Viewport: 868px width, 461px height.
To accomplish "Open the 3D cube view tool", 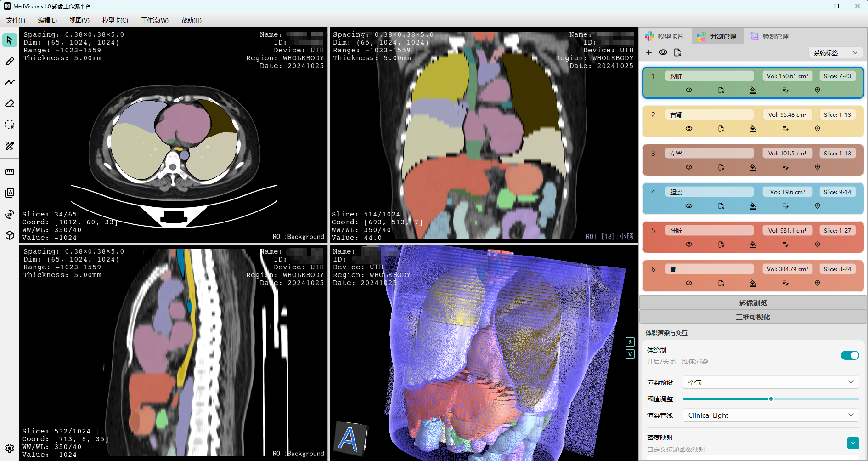I will coord(10,235).
